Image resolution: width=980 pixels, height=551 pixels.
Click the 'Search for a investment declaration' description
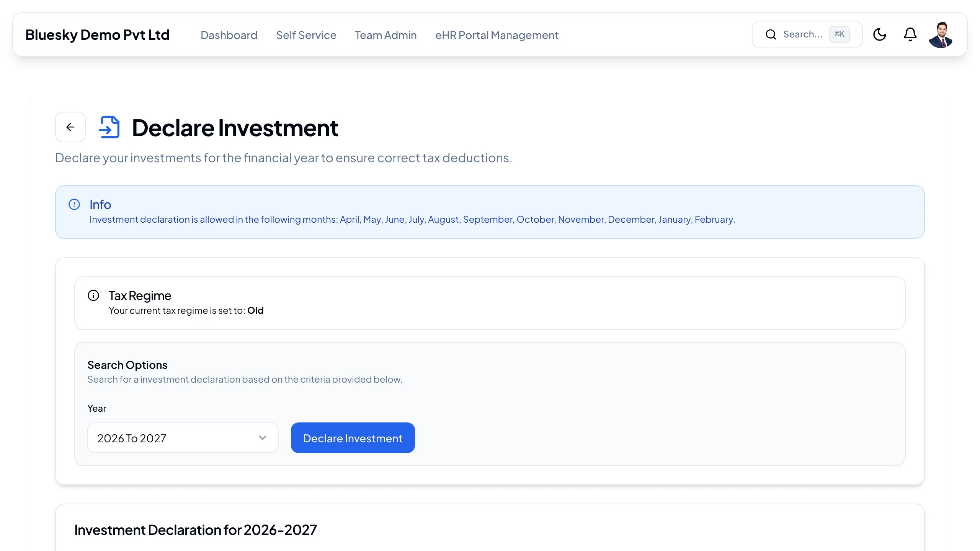coord(245,379)
